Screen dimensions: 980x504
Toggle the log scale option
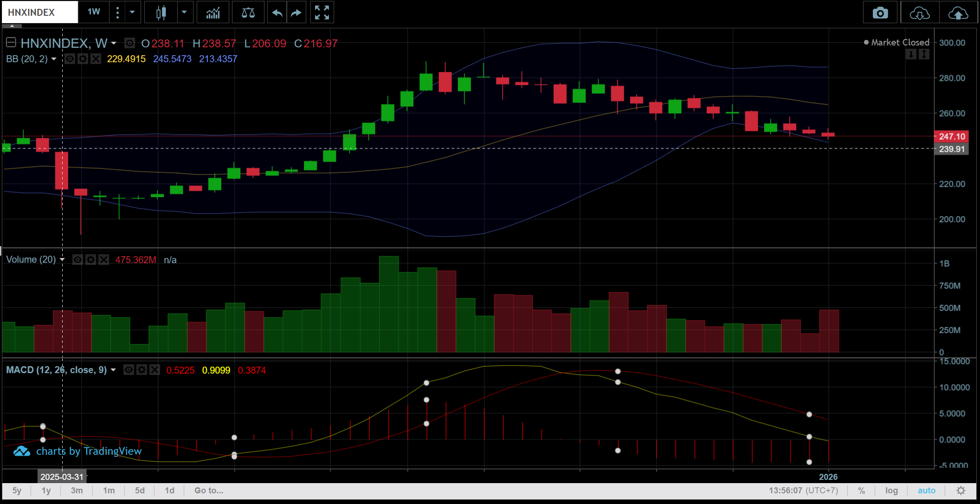[x=891, y=491]
